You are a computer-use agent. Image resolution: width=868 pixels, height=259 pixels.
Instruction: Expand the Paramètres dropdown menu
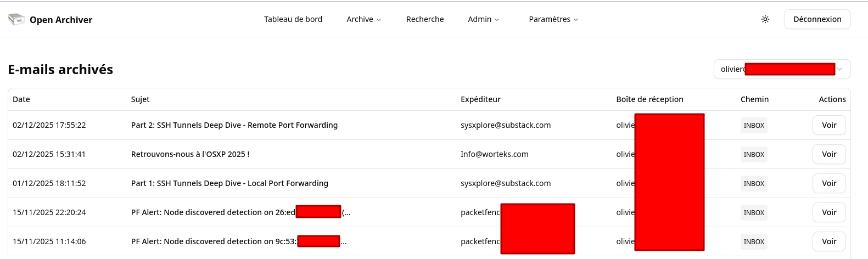[553, 19]
